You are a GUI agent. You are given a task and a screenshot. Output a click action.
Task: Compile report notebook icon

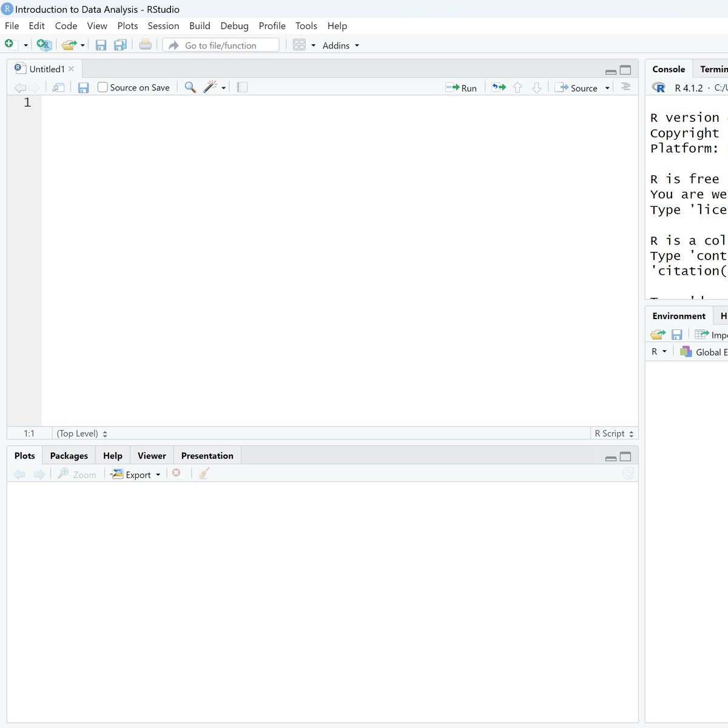[242, 87]
